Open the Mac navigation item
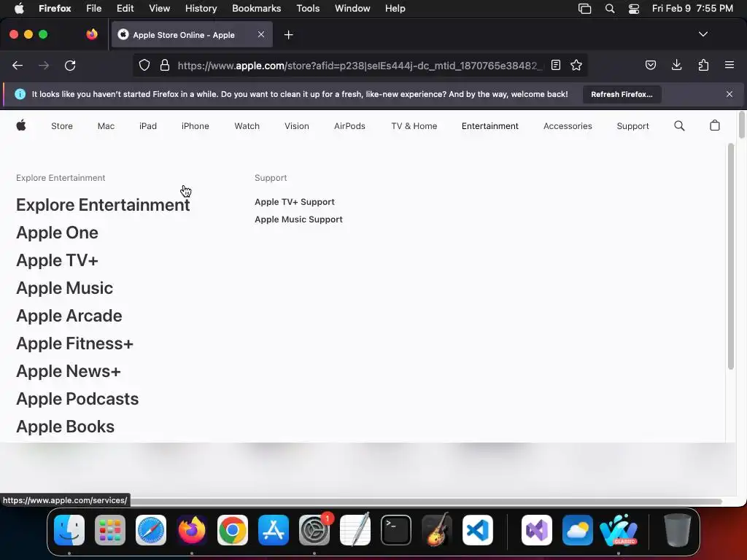Image resolution: width=747 pixels, height=560 pixels. [x=106, y=126]
